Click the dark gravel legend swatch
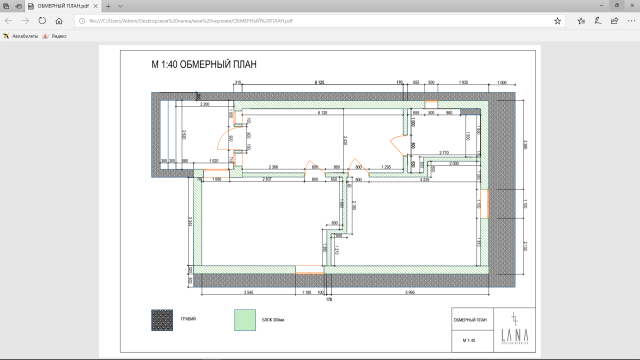 (162, 320)
